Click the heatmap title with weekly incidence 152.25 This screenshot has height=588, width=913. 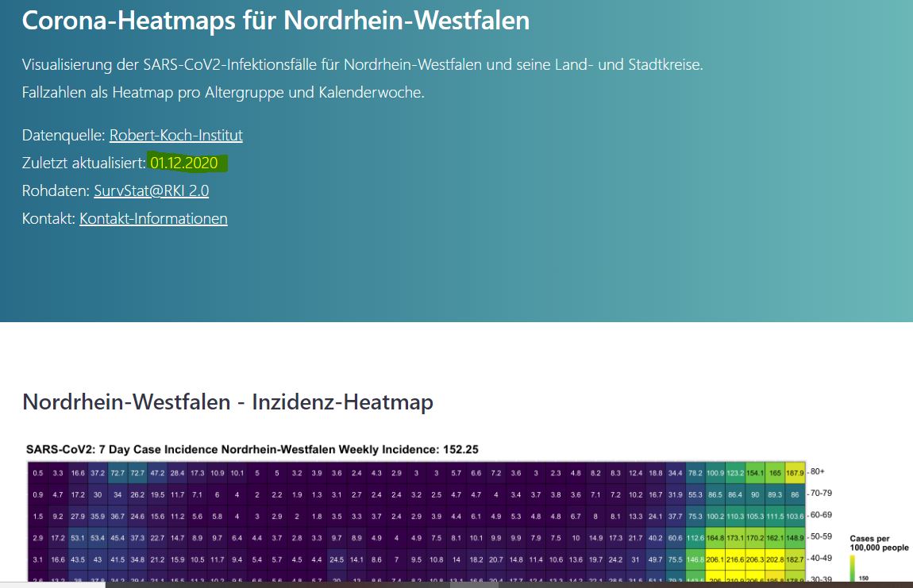tap(252, 450)
